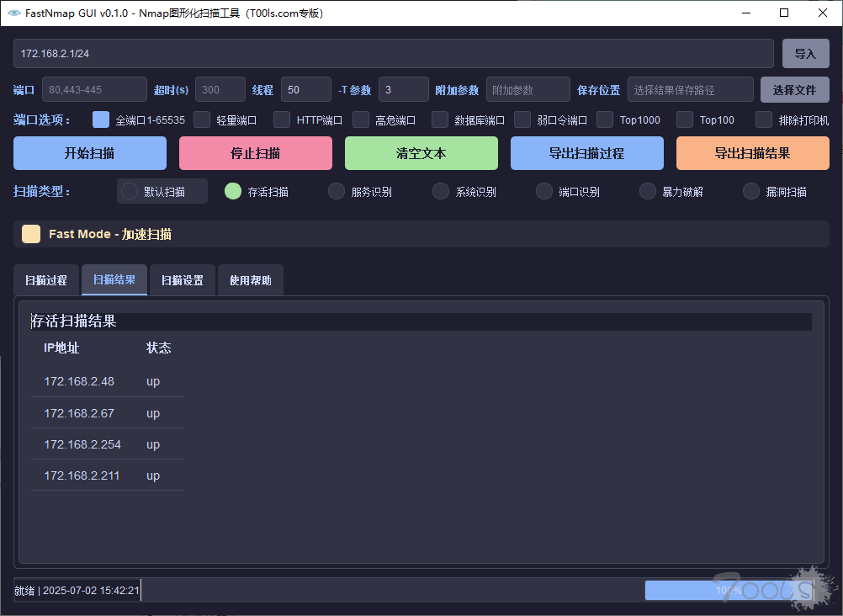The height and width of the screenshot is (616, 843).
Task: Tick the Top100 checkbox
Action: pyautogui.click(x=684, y=119)
